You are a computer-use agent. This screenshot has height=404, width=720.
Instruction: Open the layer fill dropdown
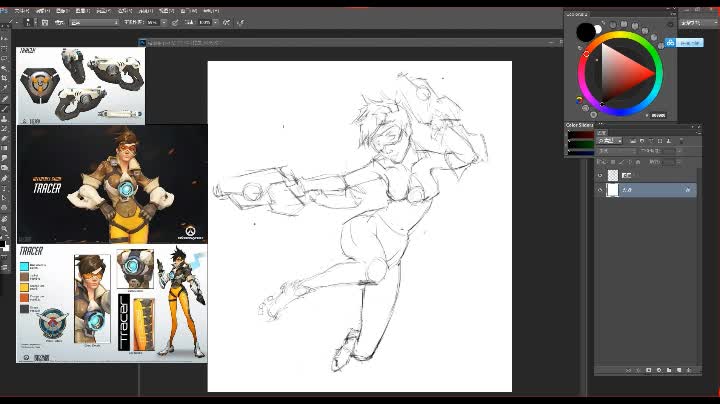[678, 162]
